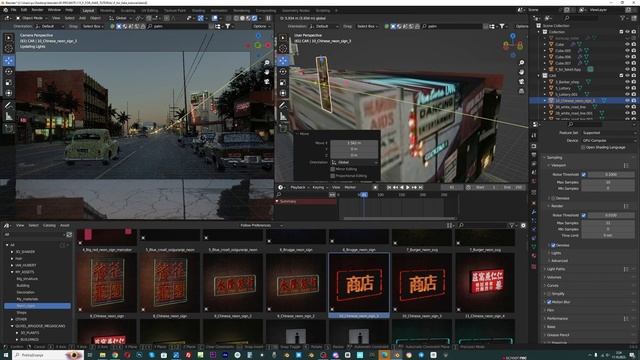The width and height of the screenshot is (640, 360).
Task: Click Windows Start button
Action: pos(5,356)
